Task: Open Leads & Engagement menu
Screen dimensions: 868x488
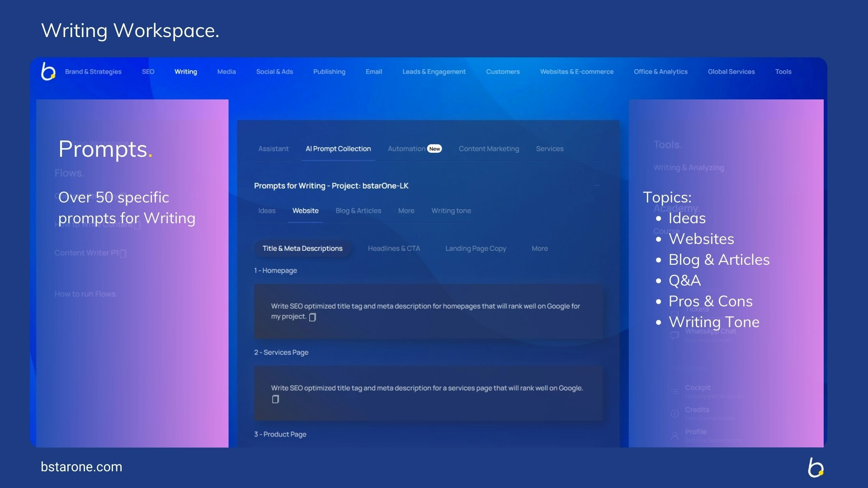Action: [434, 71]
